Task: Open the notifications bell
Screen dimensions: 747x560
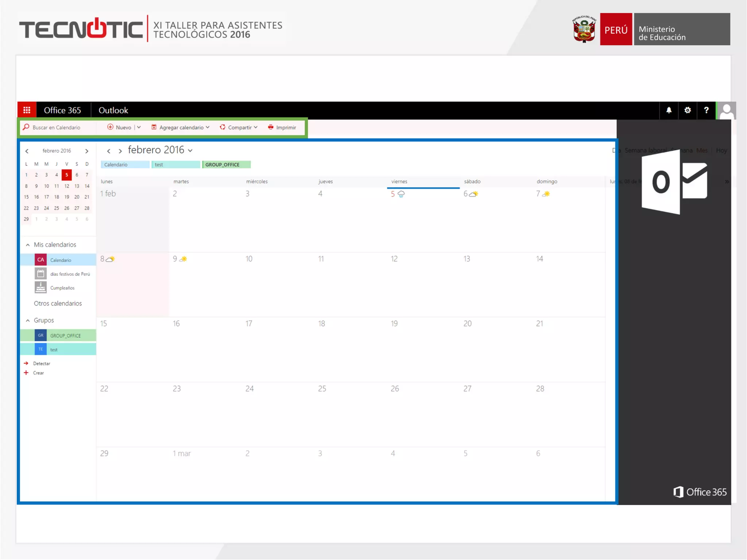Action: (669, 110)
